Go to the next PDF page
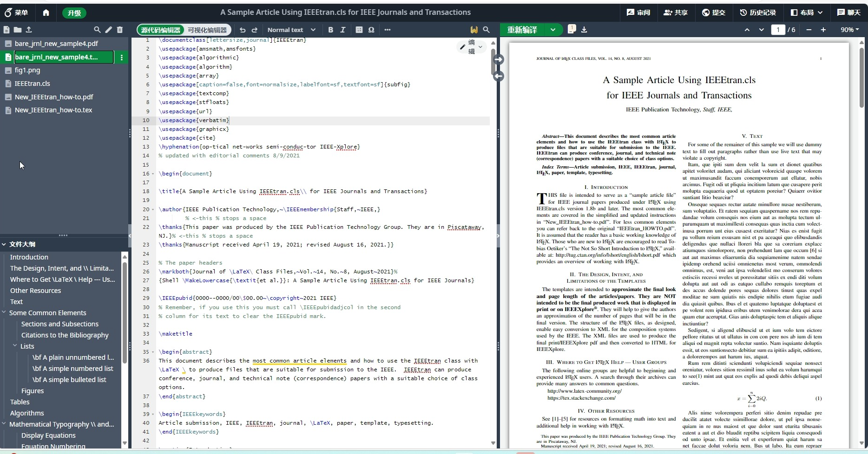 762,30
